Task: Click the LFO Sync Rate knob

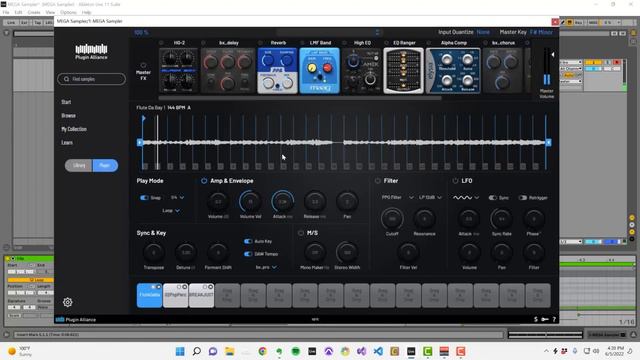Action: 502,219
